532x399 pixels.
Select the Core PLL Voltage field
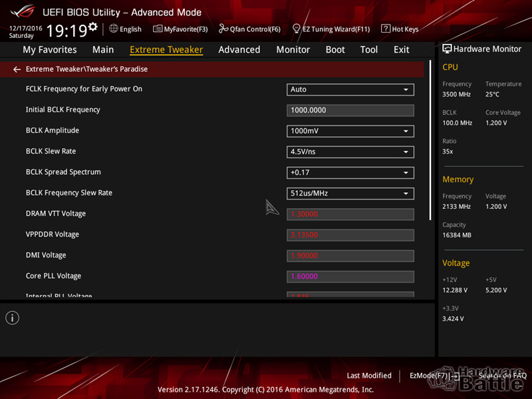[350, 277]
